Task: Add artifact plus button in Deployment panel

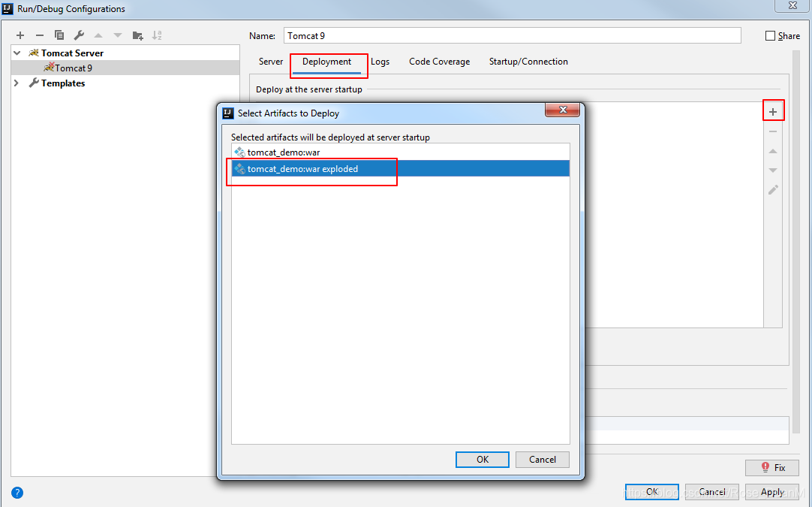Action: click(x=773, y=111)
